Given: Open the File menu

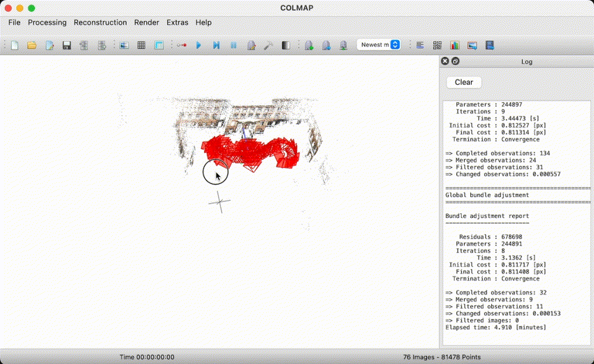Looking at the screenshot, I should [x=14, y=23].
